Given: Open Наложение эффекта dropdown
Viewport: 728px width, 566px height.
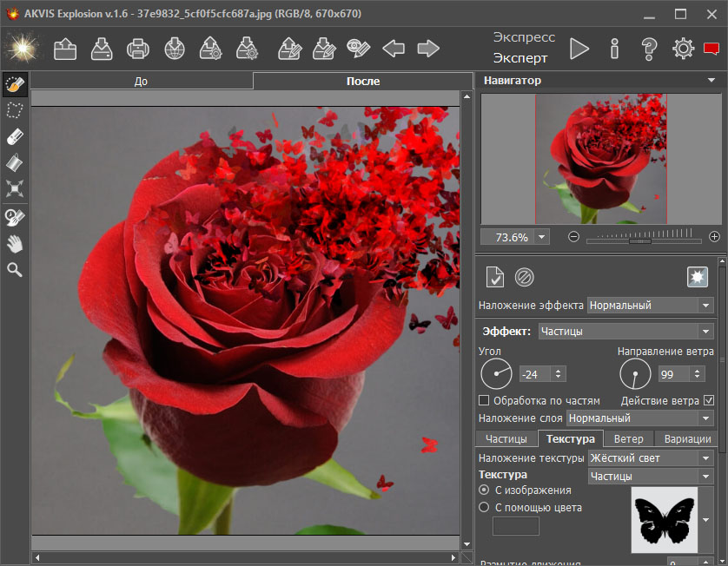Looking at the screenshot, I should [x=650, y=306].
